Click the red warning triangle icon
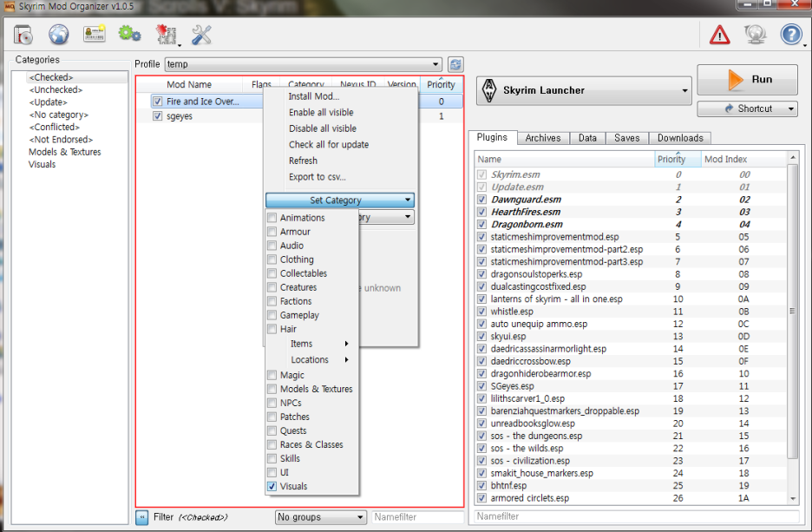This screenshot has height=532, width=812. [719, 36]
